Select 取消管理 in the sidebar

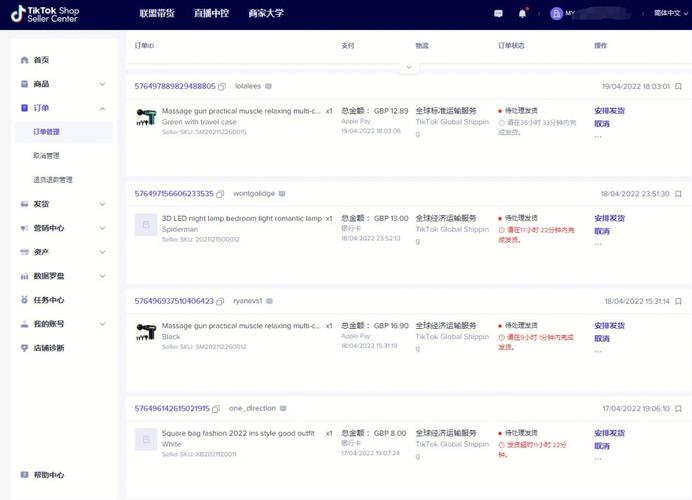click(46, 156)
